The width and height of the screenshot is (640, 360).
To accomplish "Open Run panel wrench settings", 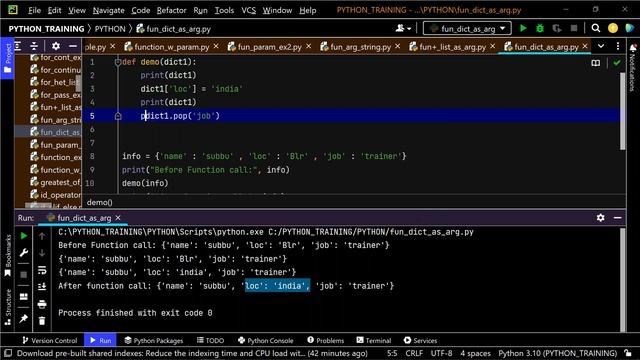I will pos(24,253).
